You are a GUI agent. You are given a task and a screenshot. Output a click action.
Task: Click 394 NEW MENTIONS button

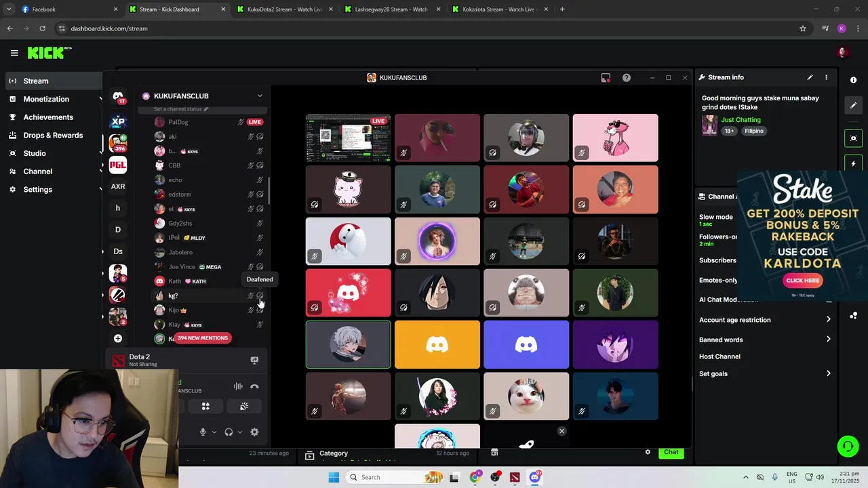click(203, 338)
